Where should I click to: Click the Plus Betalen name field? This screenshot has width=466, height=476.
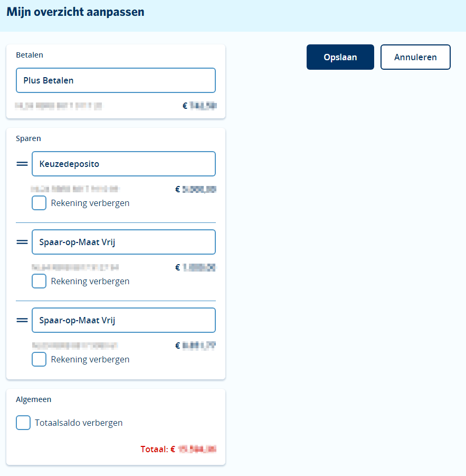116,80
